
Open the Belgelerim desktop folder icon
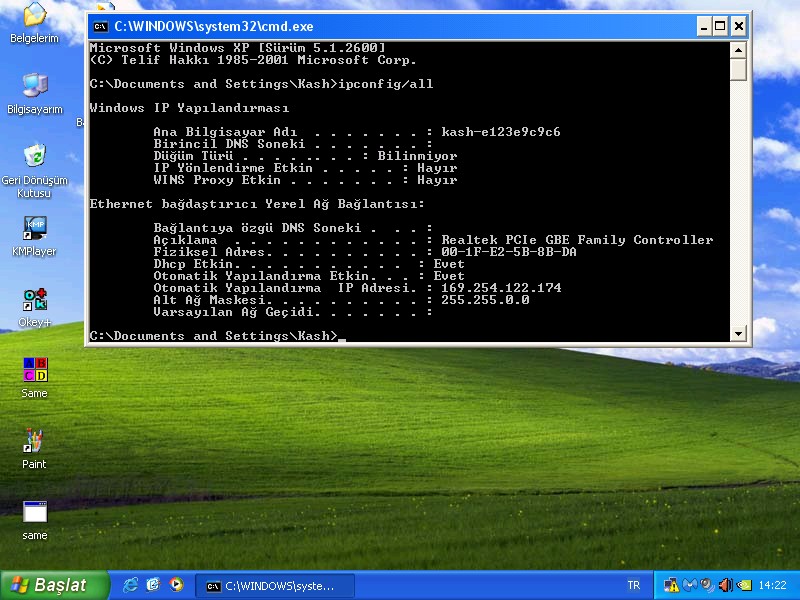click(34, 23)
